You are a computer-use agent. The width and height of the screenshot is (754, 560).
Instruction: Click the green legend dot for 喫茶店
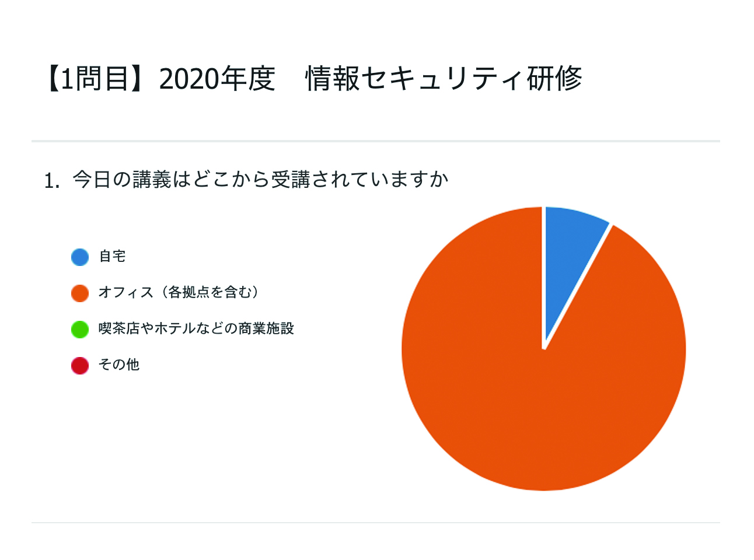(x=80, y=329)
